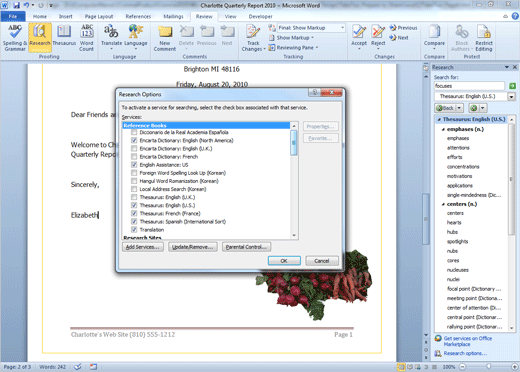The image size is (520, 372).
Task: Open Word Count tool
Action: pos(87,38)
